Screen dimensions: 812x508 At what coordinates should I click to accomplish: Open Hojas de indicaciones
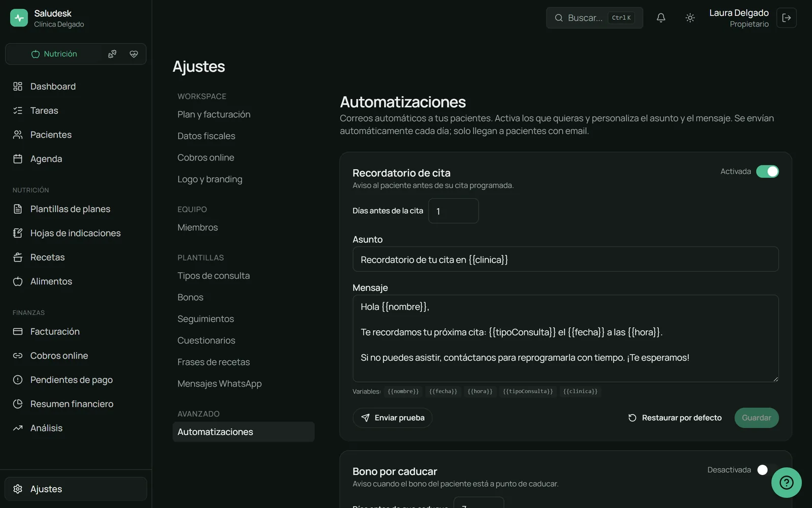pos(76,233)
